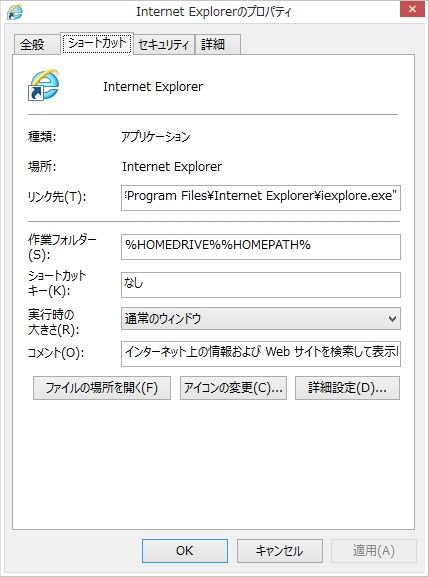Click the Internet Explorer name text

pos(153,87)
